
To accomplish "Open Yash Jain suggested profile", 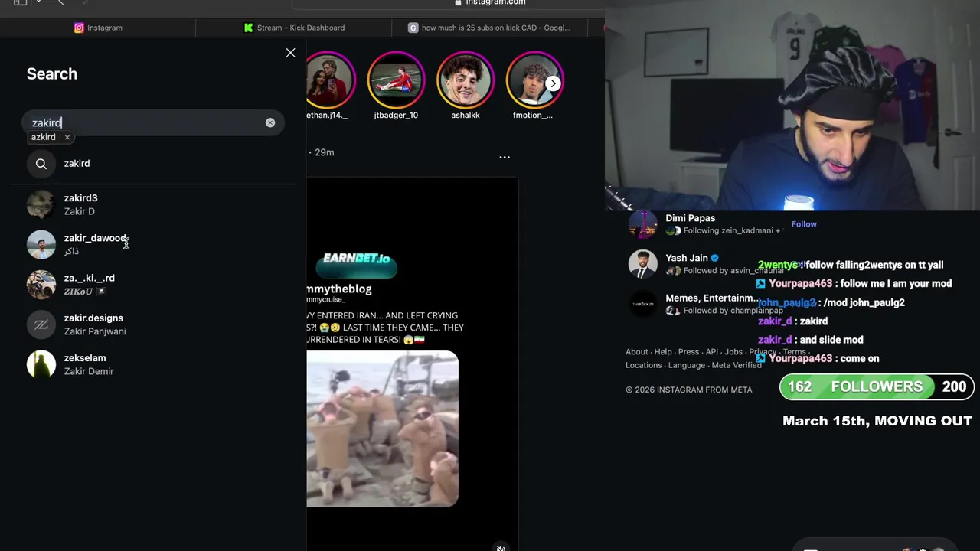I will [687, 258].
